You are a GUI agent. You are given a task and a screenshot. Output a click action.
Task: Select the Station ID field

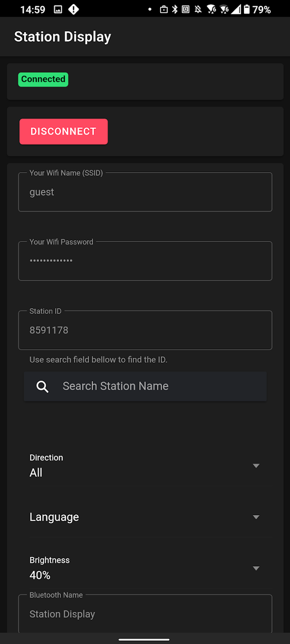point(145,330)
